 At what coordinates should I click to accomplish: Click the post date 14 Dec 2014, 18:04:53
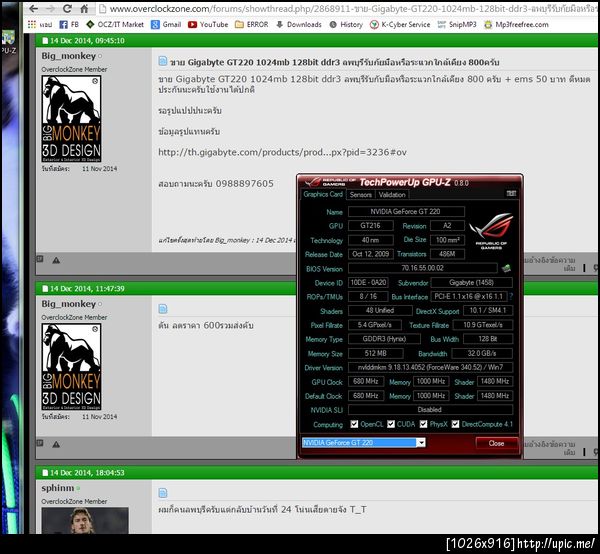pos(87,473)
